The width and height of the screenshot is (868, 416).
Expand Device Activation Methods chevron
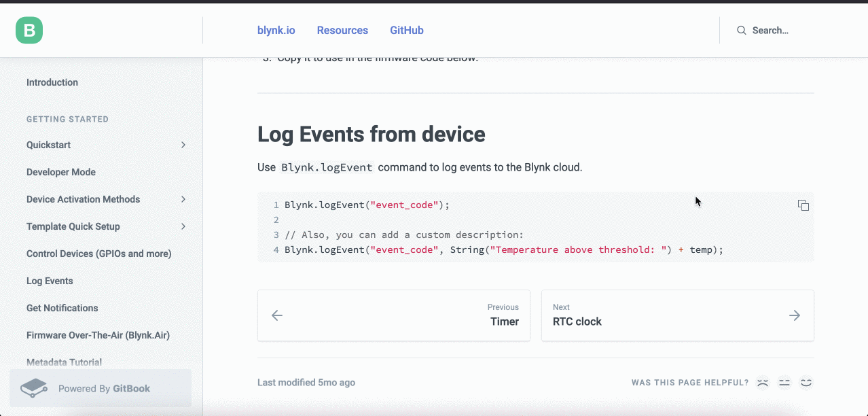pos(183,199)
